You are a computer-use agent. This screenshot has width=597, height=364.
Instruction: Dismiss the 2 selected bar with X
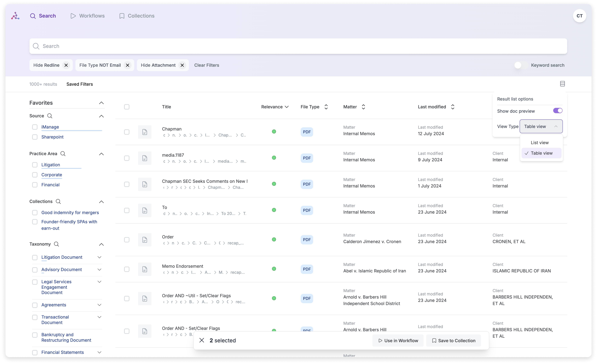click(x=202, y=340)
